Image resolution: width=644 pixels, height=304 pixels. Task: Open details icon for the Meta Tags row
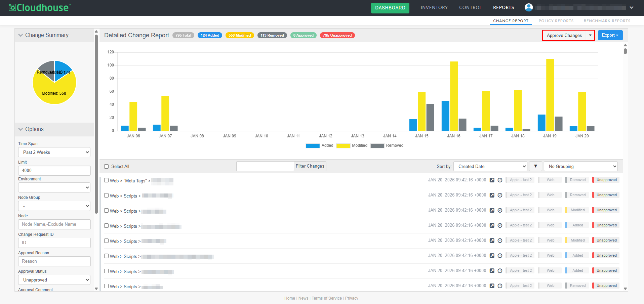[x=492, y=180]
